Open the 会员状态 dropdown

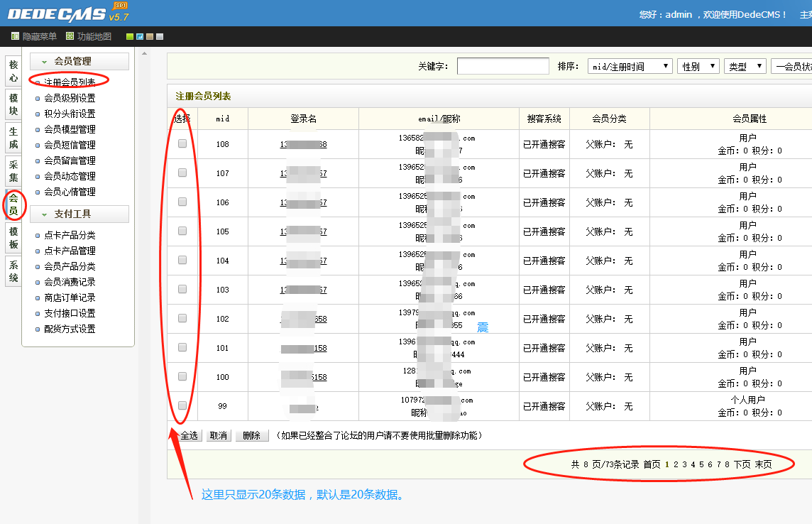pyautogui.click(x=791, y=66)
